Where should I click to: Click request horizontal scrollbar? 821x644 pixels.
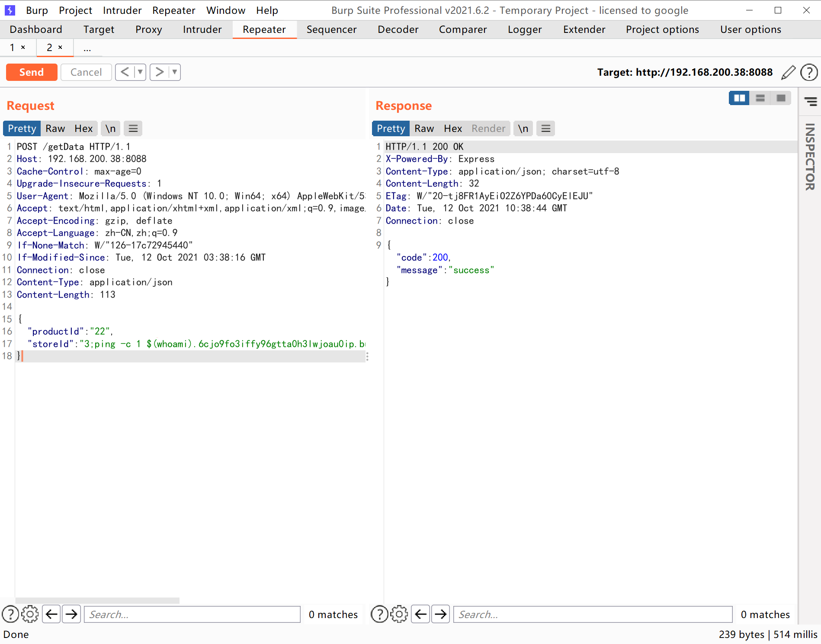click(x=97, y=600)
